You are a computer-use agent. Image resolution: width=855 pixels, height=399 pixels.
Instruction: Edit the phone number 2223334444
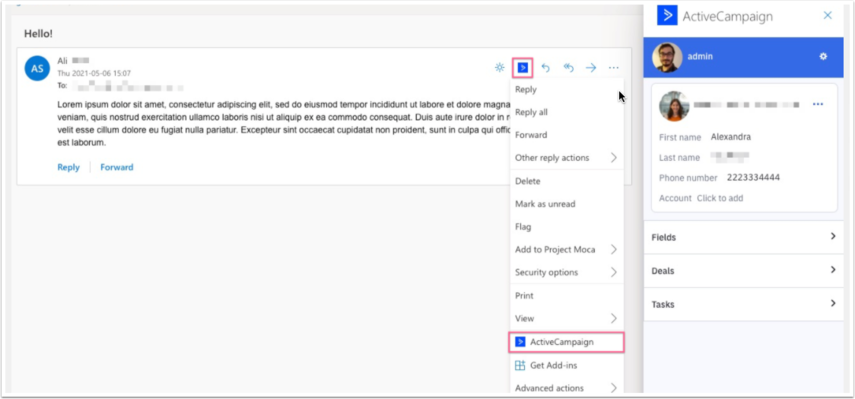point(753,178)
